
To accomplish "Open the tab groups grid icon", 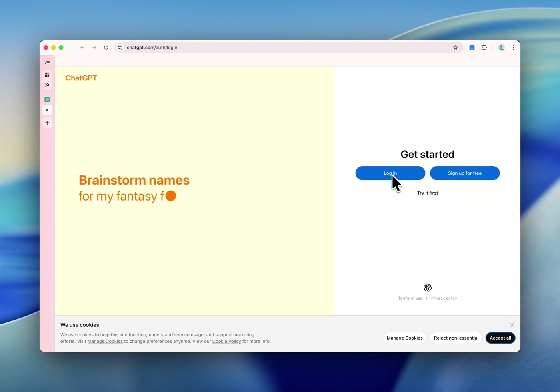I will 47,75.
